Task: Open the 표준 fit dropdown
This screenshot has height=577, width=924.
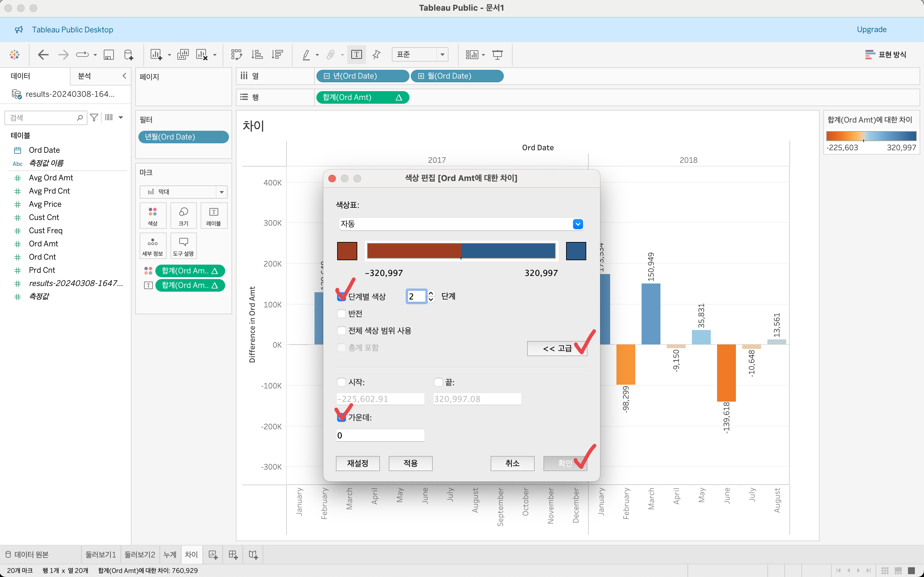Action: point(442,55)
